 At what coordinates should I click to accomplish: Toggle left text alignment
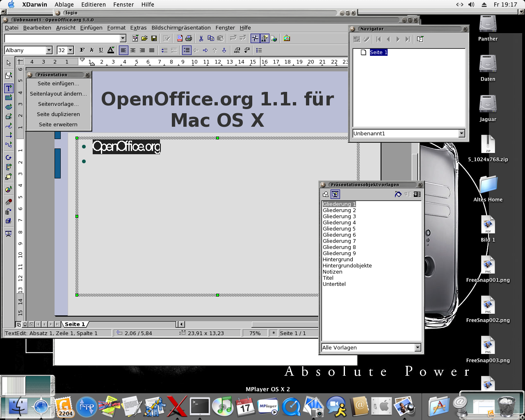[x=123, y=50]
